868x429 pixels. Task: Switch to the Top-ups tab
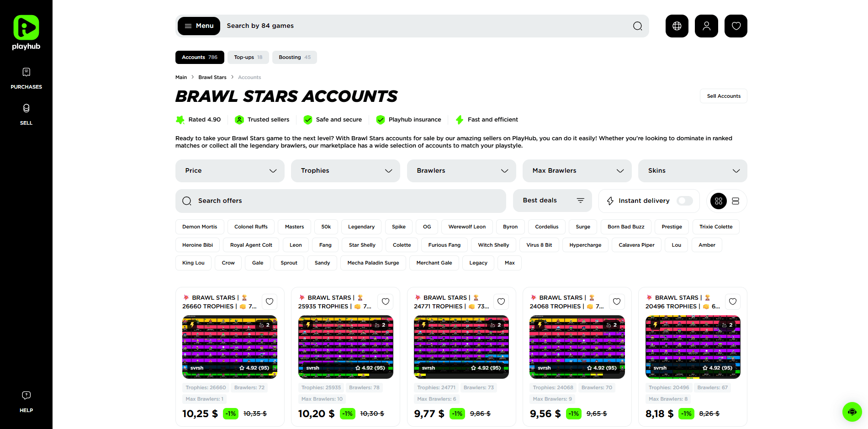coord(248,58)
